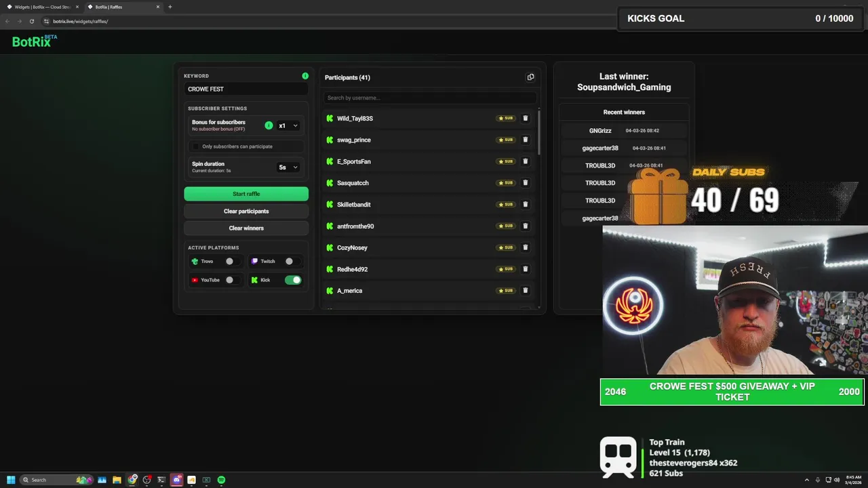Close the BotRix | Raffles tab
Image resolution: width=868 pixels, height=488 pixels.
tap(158, 7)
